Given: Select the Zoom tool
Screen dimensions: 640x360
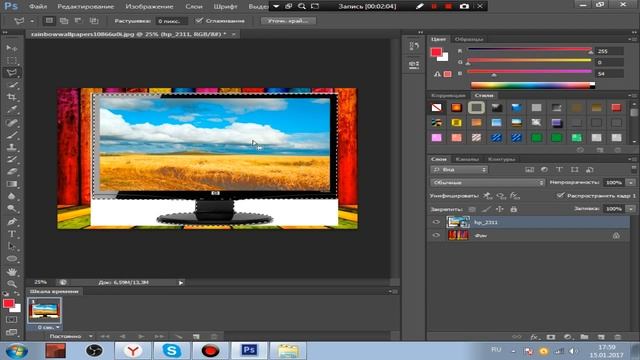Looking at the screenshot, I should pyautogui.click(x=12, y=284).
